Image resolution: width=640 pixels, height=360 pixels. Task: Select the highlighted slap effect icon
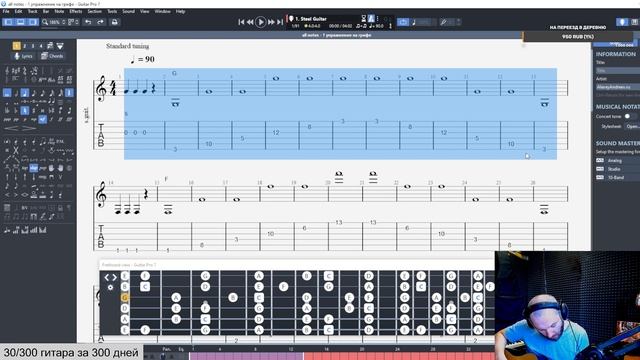point(33,167)
